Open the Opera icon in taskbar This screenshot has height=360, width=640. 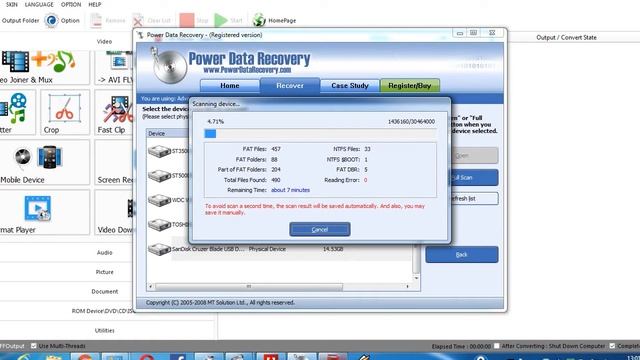[x=147, y=357]
